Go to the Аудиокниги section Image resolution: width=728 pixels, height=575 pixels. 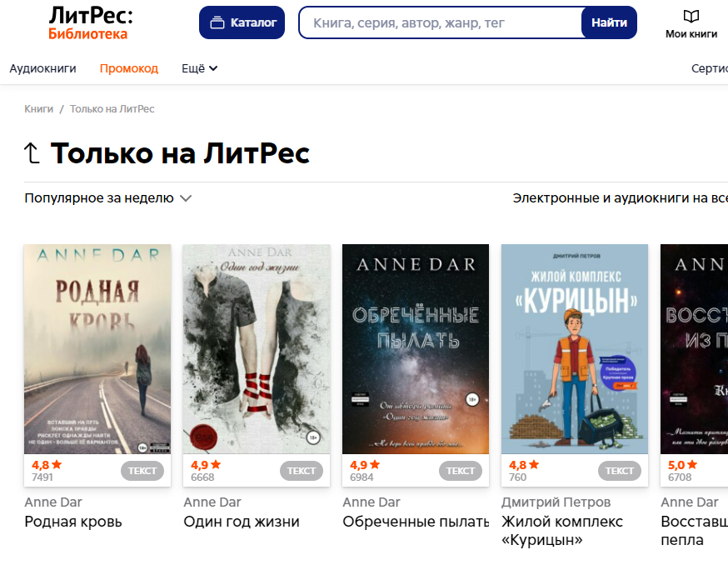click(42, 68)
